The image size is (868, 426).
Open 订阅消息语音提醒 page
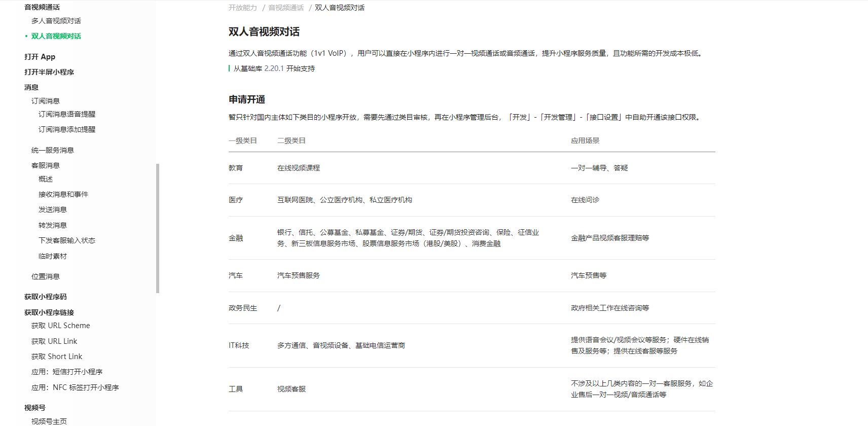click(x=67, y=114)
